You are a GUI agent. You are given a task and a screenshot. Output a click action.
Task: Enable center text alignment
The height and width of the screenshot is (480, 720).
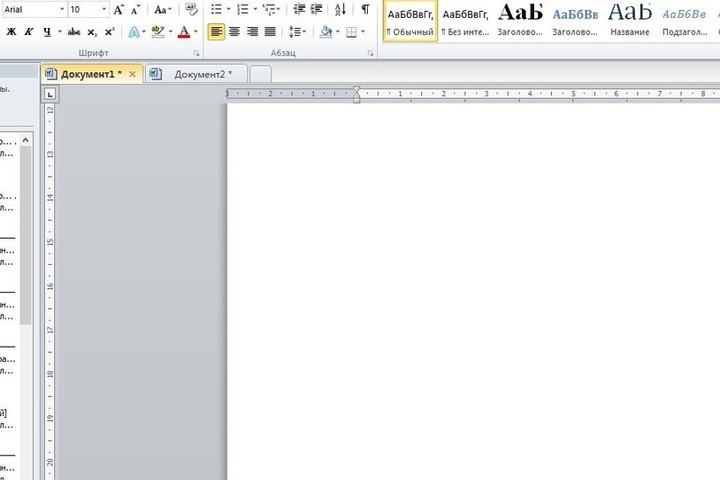(x=235, y=32)
